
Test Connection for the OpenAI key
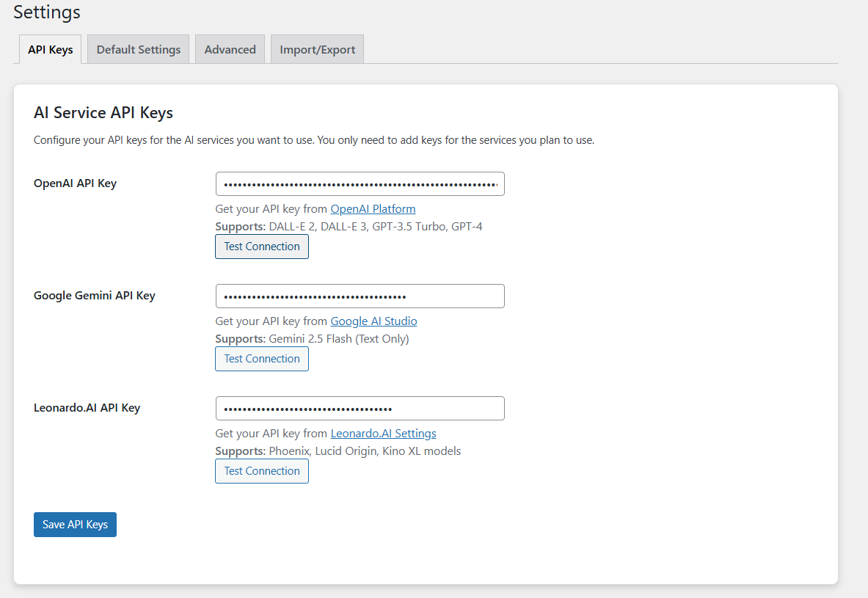pyautogui.click(x=262, y=247)
